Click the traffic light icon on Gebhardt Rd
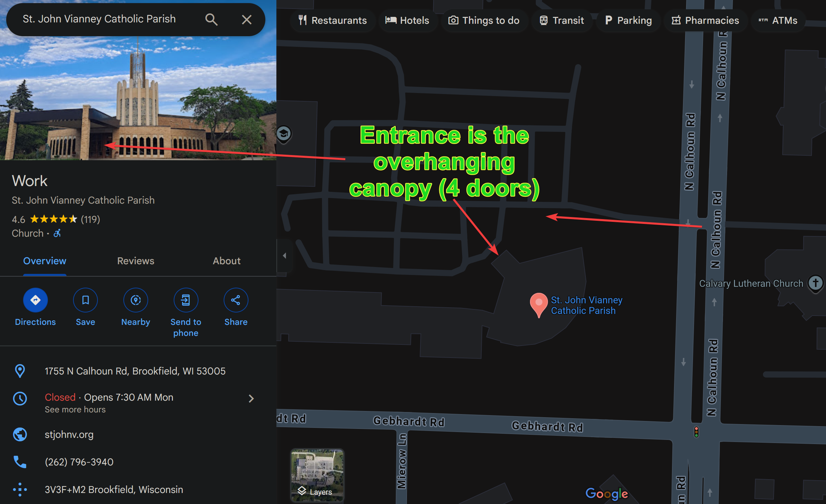 tap(696, 432)
